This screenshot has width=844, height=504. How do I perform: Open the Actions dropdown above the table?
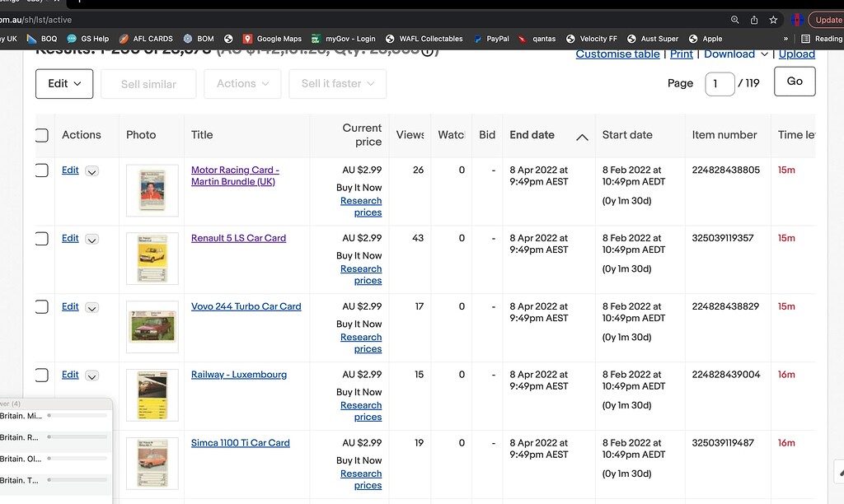coord(242,84)
